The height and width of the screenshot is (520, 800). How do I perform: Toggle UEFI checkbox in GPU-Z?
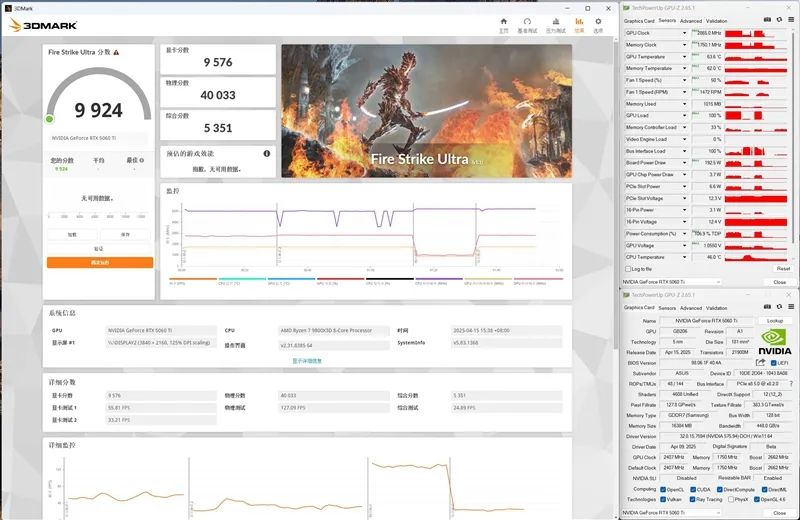click(x=773, y=363)
